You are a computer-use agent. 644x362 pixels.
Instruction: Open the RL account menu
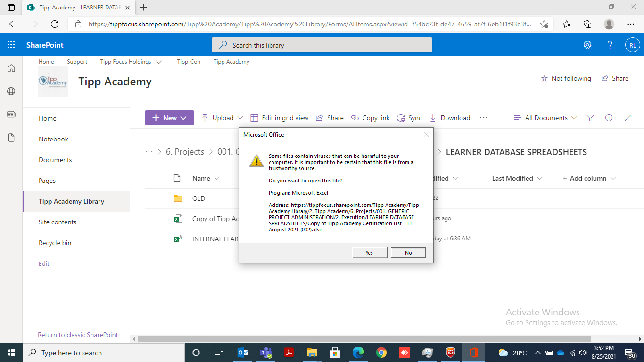(x=632, y=45)
